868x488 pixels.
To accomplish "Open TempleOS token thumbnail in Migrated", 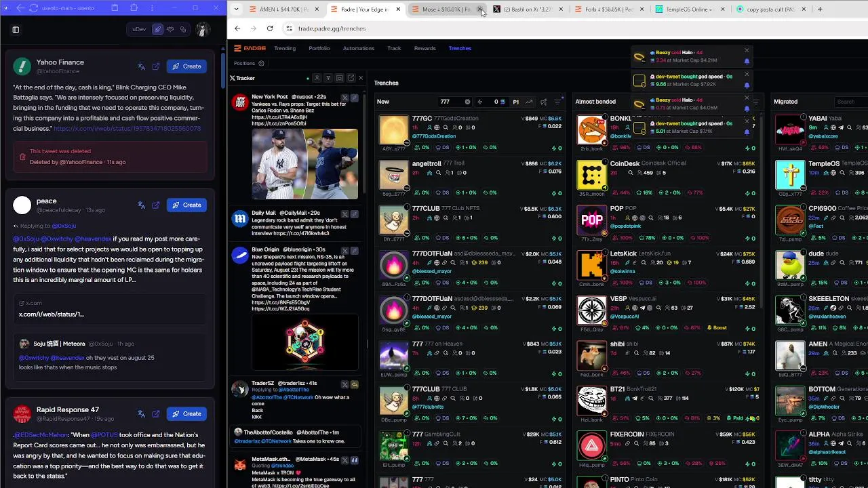I will [x=790, y=175].
